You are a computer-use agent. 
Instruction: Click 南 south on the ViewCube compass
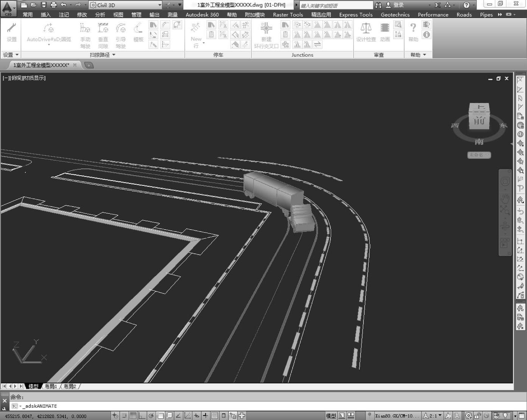coord(479,142)
